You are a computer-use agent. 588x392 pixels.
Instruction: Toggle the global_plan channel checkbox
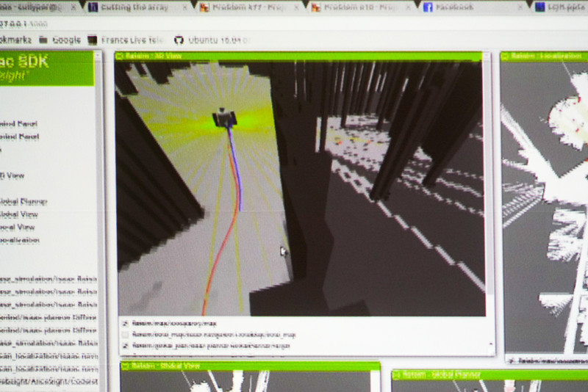(125, 346)
